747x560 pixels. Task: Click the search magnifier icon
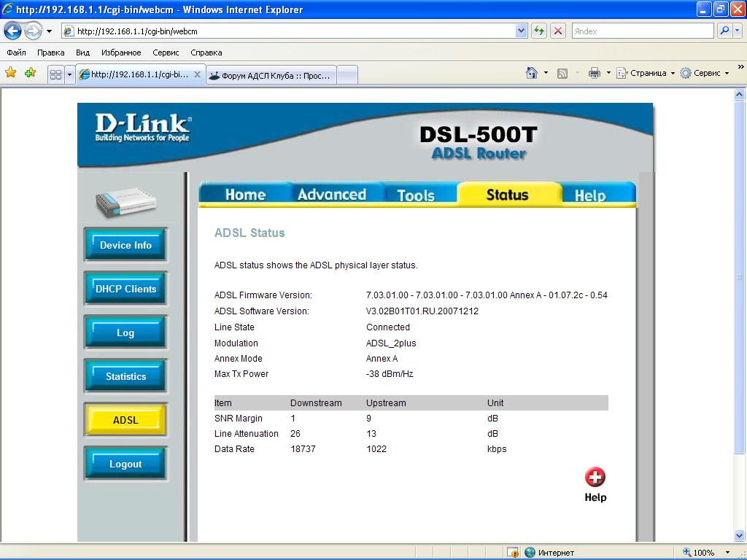click(724, 31)
